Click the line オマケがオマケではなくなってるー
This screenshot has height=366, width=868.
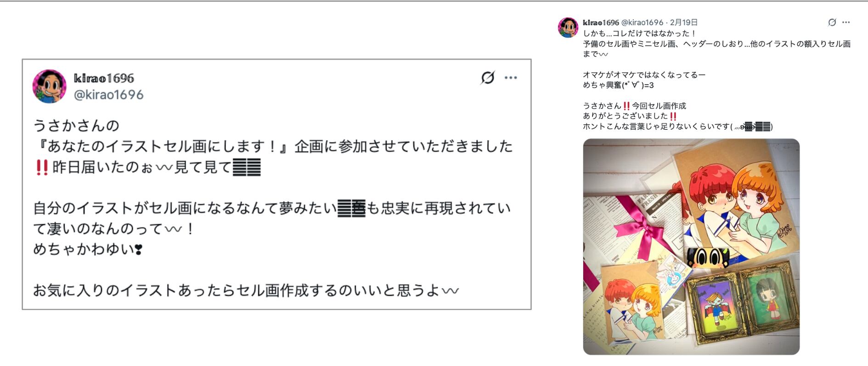(644, 75)
